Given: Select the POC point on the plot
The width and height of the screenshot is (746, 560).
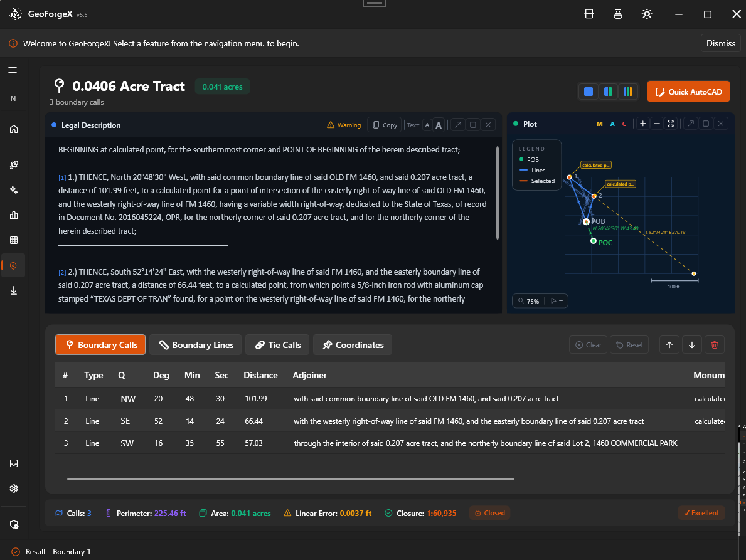Looking at the screenshot, I should click(594, 241).
